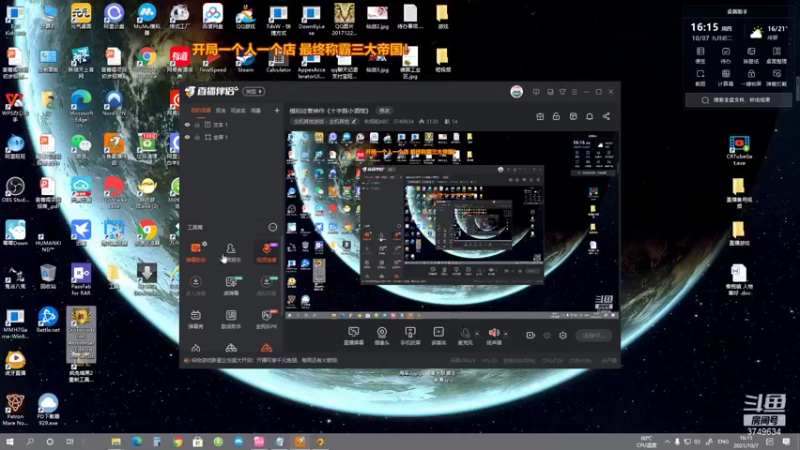Open OBS Studio desktop shortcut
The image size is (800, 450).
(15, 190)
